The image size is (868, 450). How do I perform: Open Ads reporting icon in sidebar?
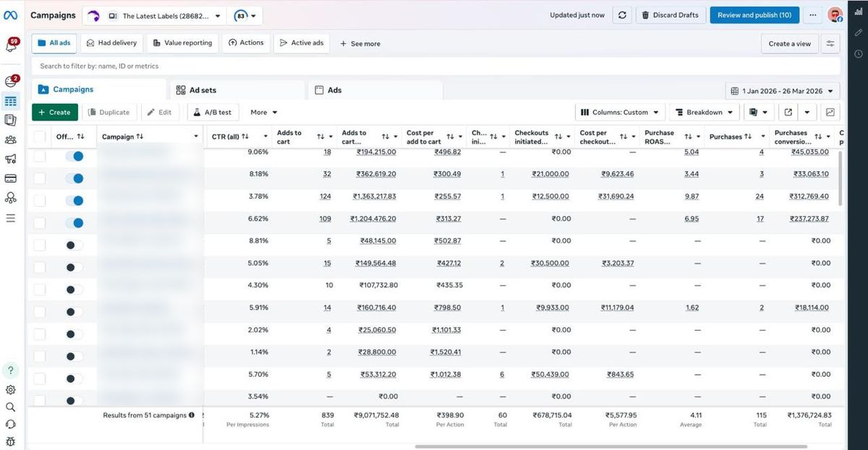click(x=10, y=120)
